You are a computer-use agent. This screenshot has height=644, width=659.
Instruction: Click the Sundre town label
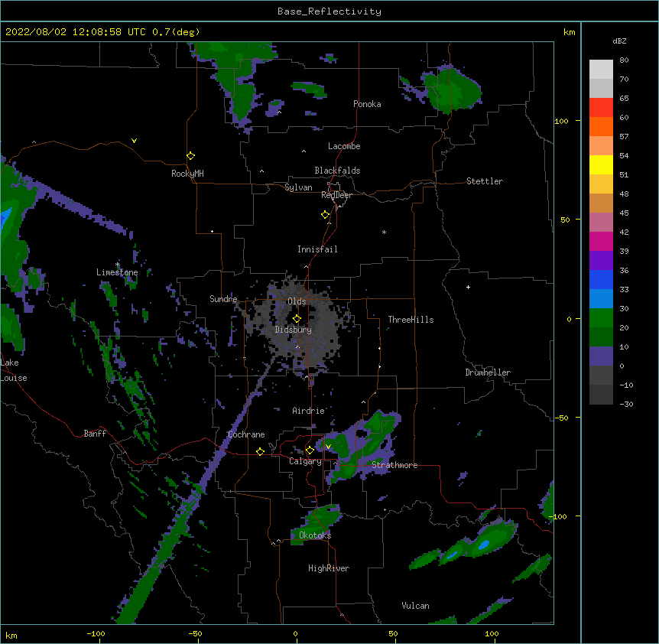(x=223, y=299)
